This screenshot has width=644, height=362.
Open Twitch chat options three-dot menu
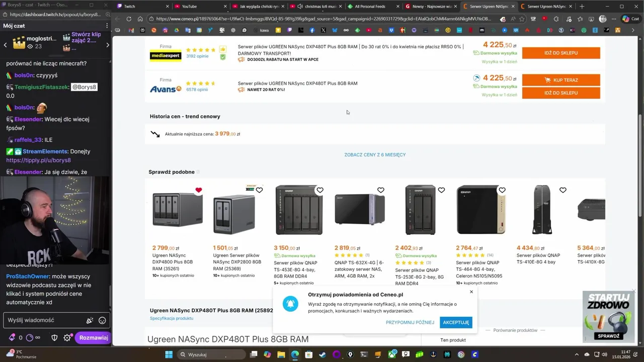(107, 26)
